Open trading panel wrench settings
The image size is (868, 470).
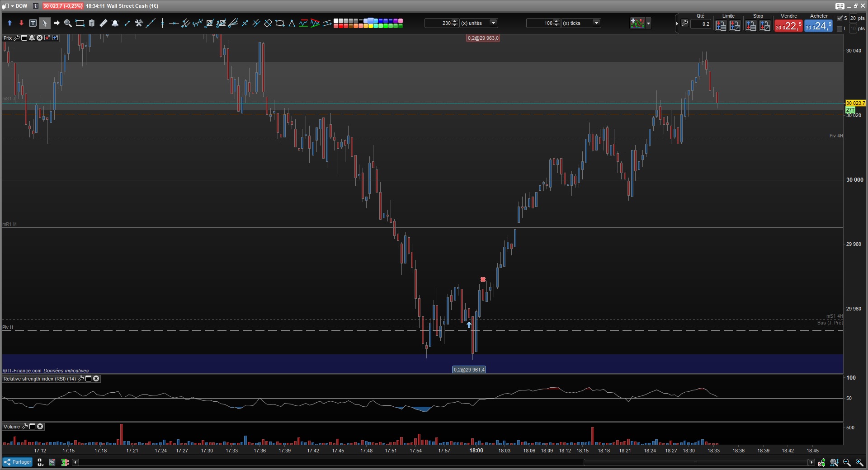(x=684, y=23)
